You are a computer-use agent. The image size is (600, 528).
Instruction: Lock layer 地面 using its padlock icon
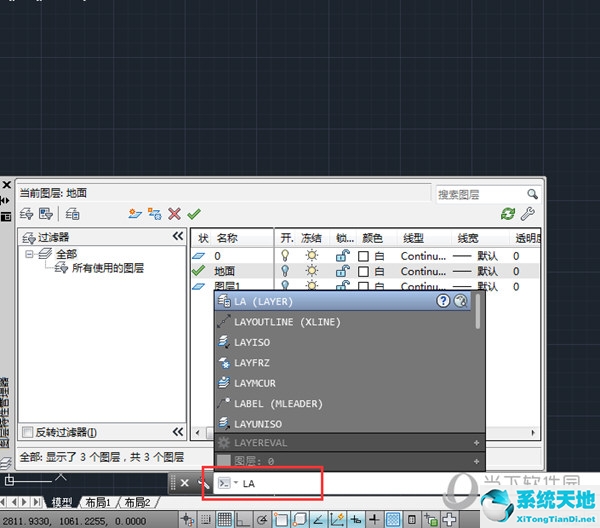pyautogui.click(x=342, y=271)
